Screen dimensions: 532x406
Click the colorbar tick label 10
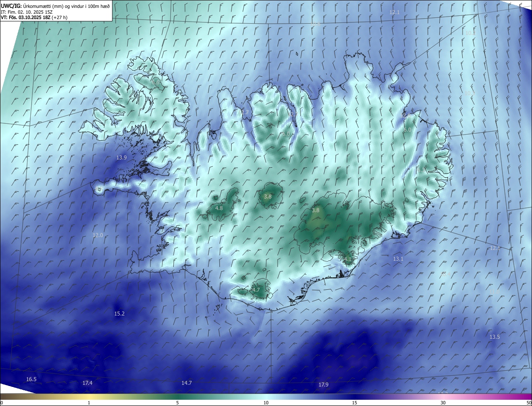coord(266,403)
